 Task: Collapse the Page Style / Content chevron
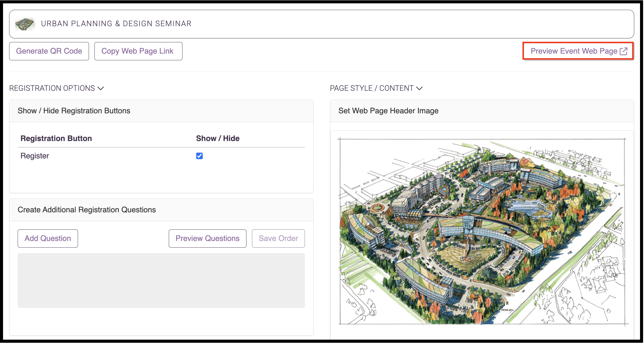pyautogui.click(x=419, y=88)
